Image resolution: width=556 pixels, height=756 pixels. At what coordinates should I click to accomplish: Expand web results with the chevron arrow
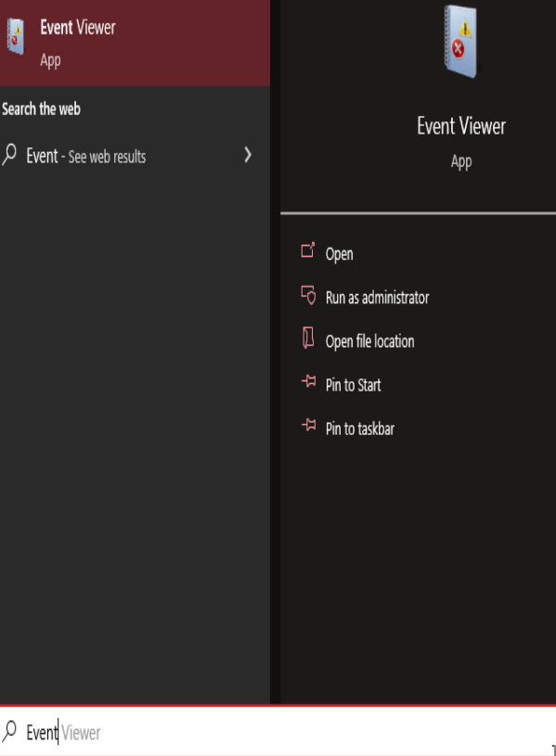click(x=248, y=155)
